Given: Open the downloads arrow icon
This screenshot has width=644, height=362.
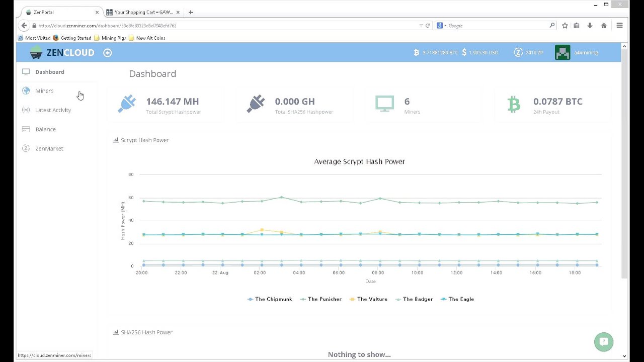Looking at the screenshot, I should coord(590,26).
